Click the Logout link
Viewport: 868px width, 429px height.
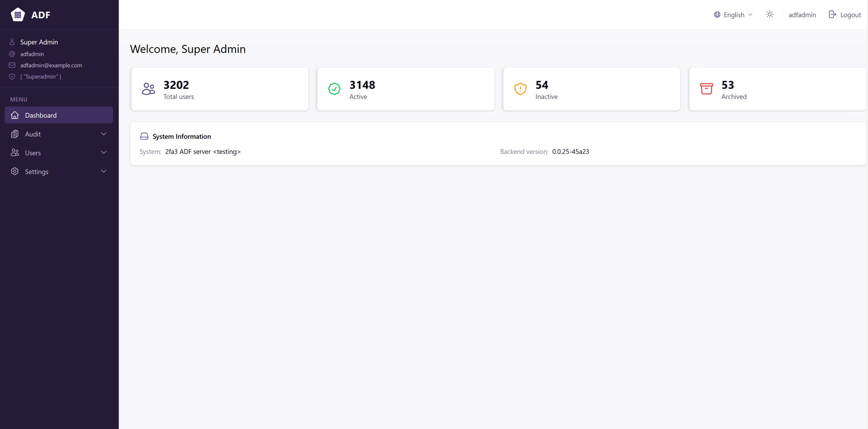click(845, 15)
